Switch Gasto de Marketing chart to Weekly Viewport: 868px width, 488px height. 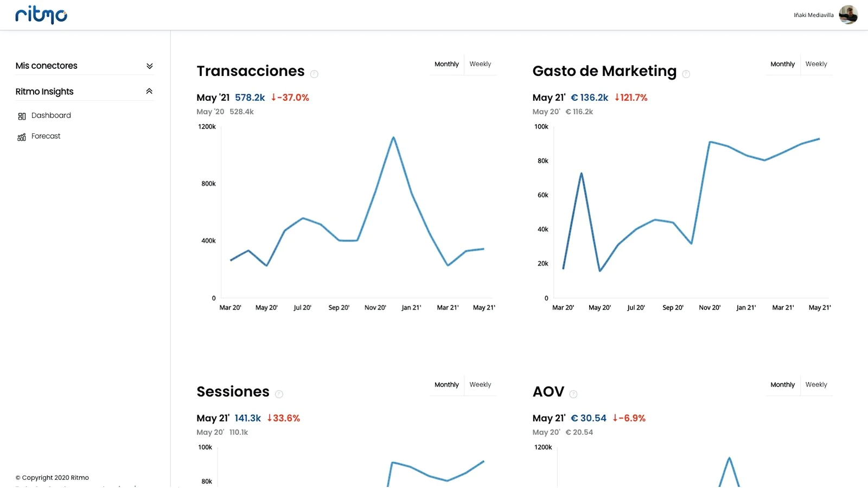[816, 64]
